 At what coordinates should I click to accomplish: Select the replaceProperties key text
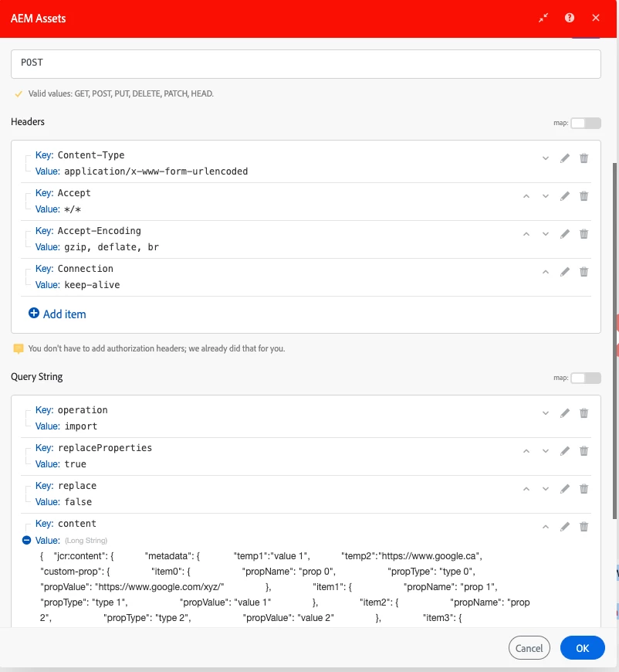[x=105, y=448]
